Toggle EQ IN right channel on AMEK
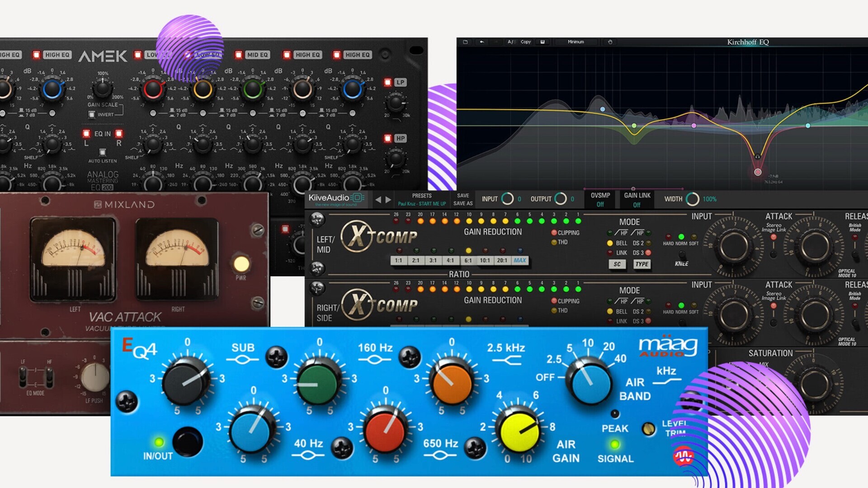The height and width of the screenshot is (488, 868). (119, 134)
